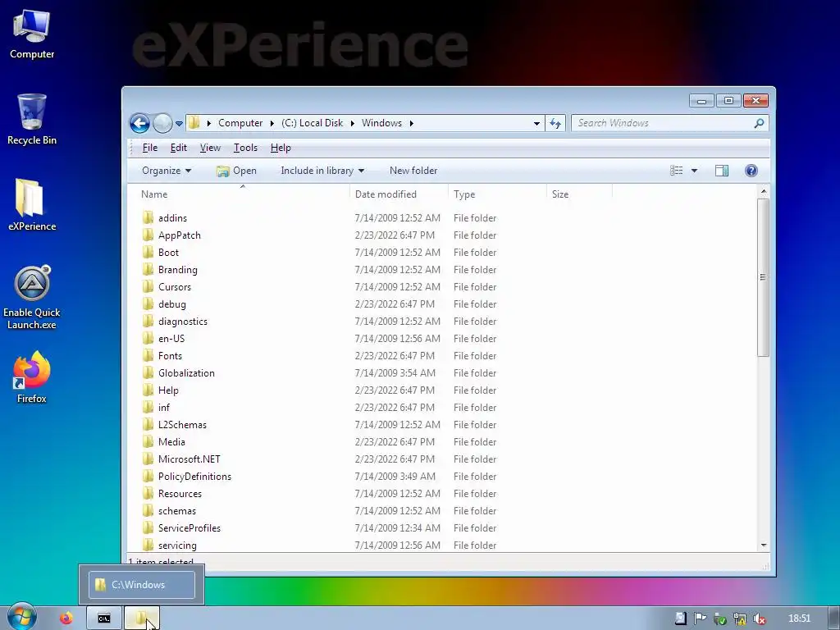Click the Firefox icon in the taskbar
The image size is (840, 630).
tap(66, 619)
